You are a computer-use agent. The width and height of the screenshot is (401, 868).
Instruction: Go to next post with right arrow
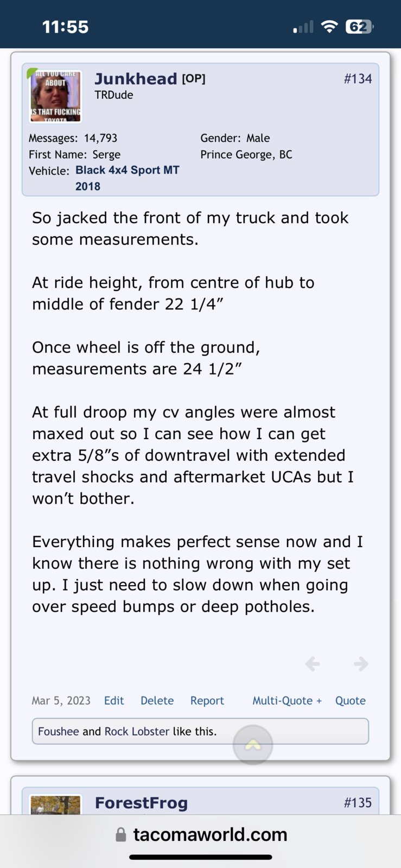tap(361, 663)
